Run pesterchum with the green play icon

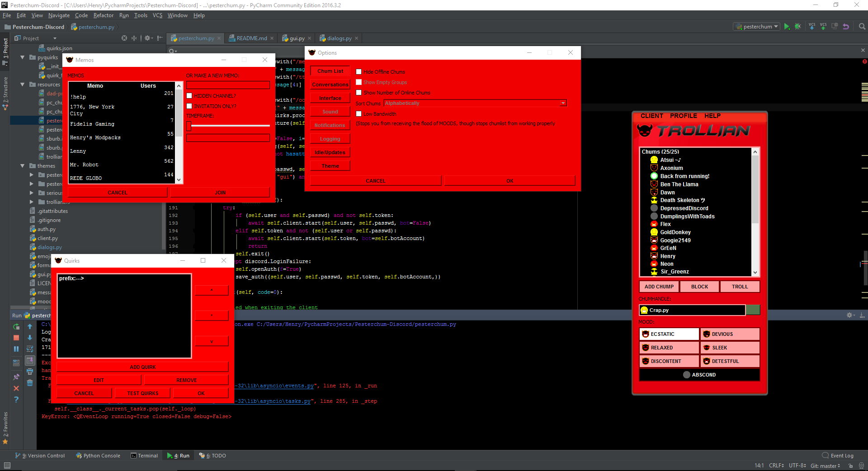(787, 27)
